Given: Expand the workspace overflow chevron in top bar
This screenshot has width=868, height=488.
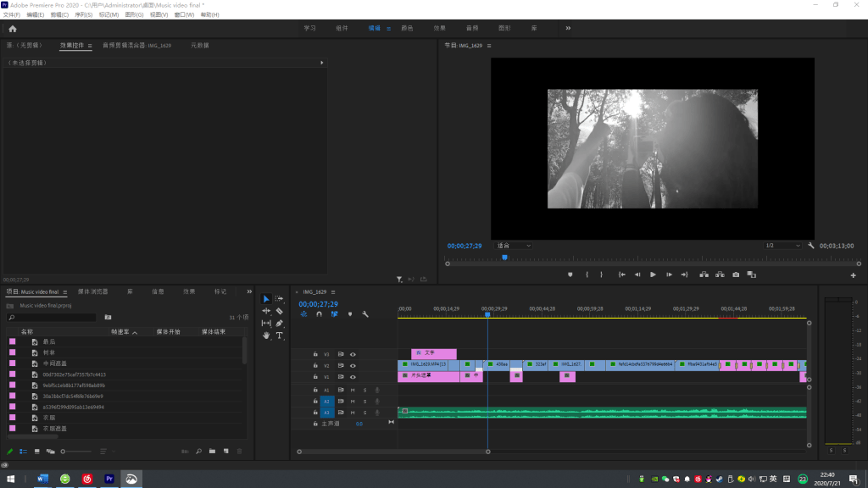Looking at the screenshot, I should click(568, 28).
